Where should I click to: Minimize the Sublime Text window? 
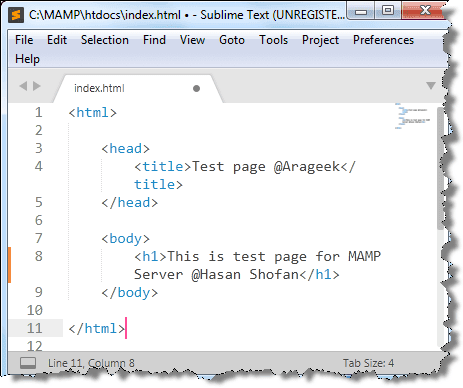(361, 12)
